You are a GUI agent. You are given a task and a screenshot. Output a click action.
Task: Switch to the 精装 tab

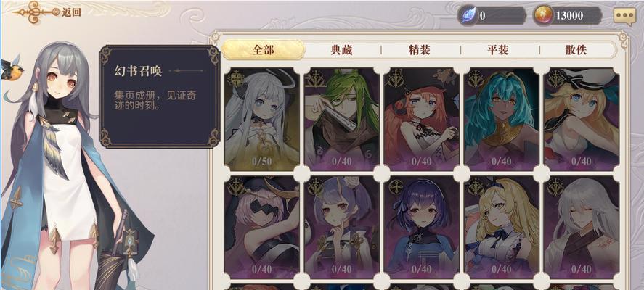click(420, 50)
